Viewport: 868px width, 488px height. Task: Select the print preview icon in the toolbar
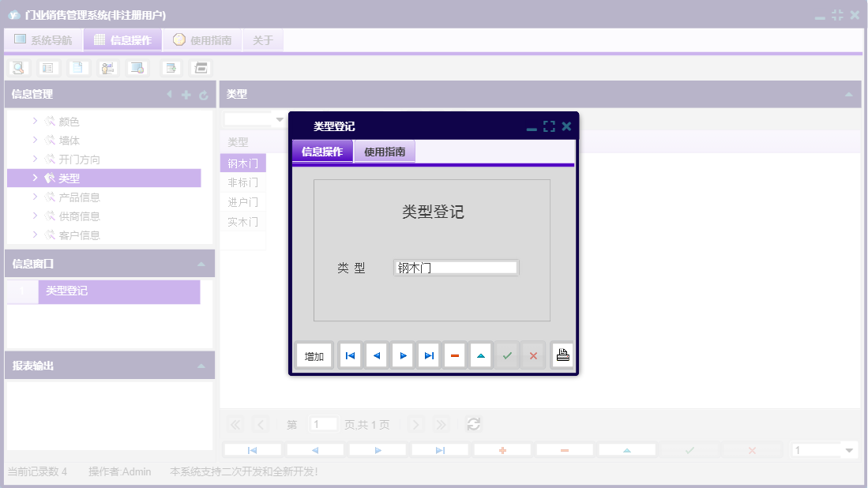[19, 68]
